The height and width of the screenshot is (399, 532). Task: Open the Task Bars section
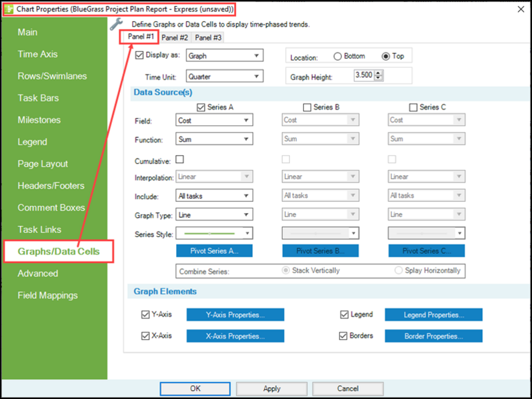point(39,98)
